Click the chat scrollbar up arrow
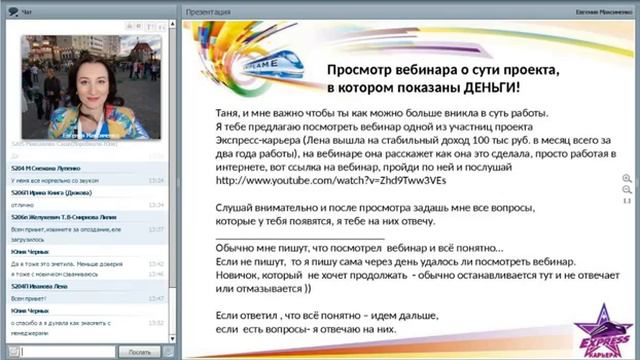640x360 pixels. [x=172, y=24]
